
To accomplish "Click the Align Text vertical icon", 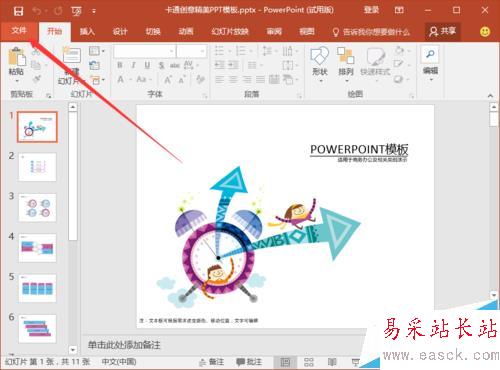I will click(287, 65).
